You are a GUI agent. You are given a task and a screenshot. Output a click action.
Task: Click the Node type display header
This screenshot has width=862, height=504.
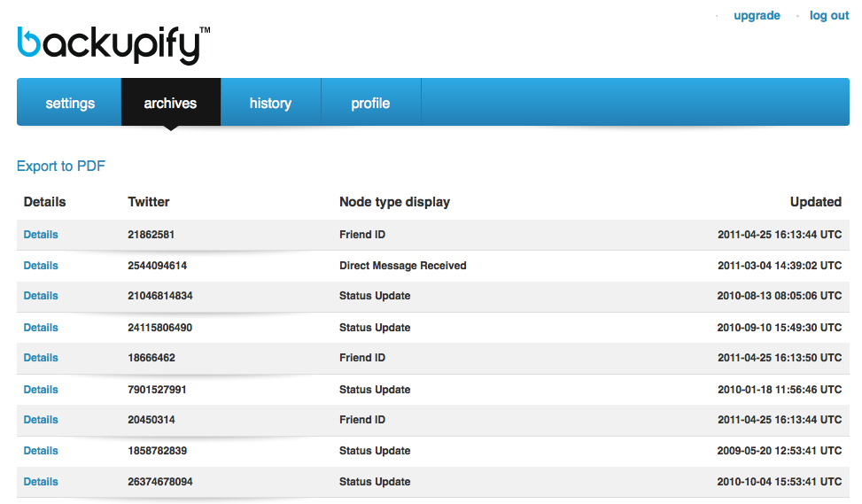pyautogui.click(x=395, y=202)
